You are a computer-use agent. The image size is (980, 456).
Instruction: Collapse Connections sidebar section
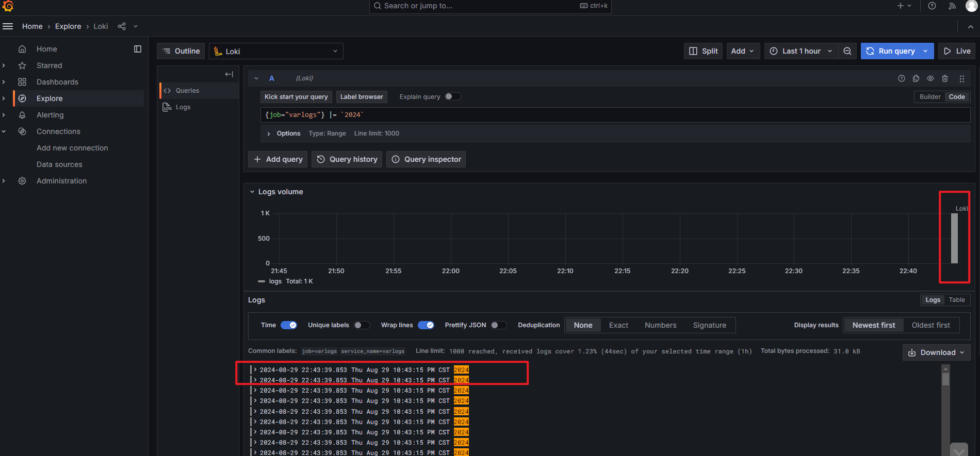[x=4, y=131]
